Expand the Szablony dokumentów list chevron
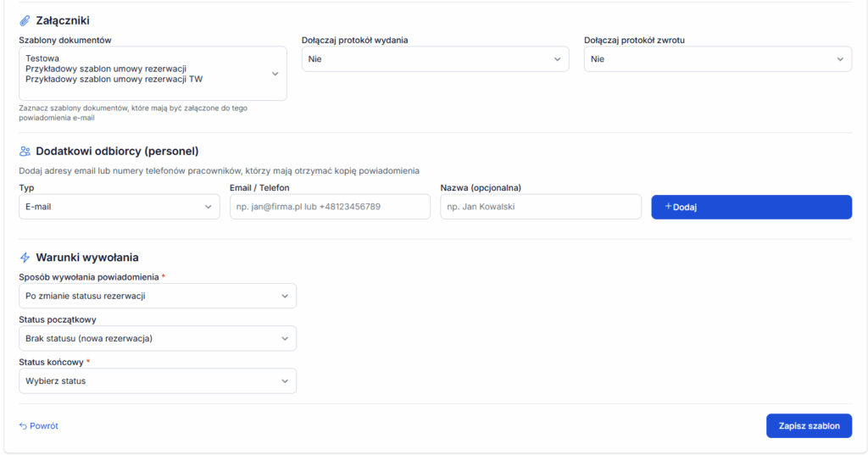 point(275,74)
